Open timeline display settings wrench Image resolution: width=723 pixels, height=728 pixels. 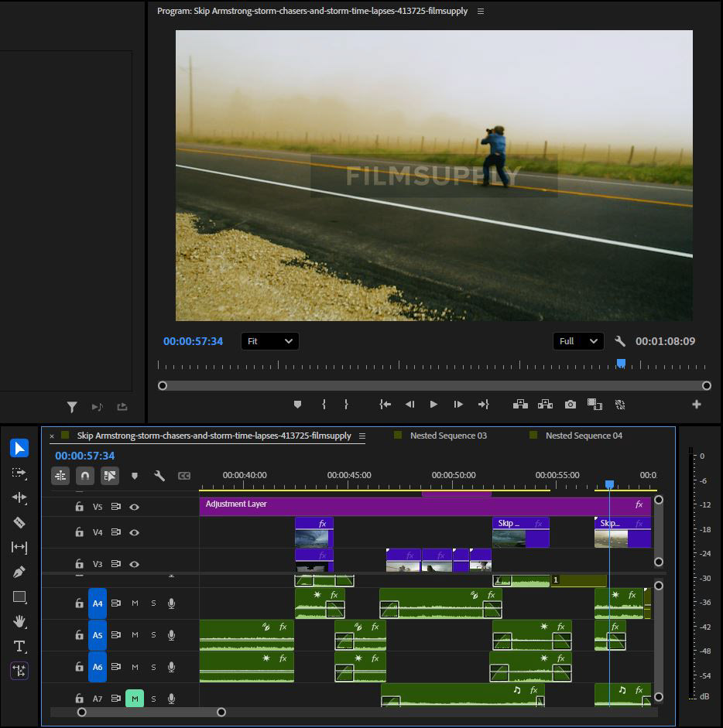159,476
